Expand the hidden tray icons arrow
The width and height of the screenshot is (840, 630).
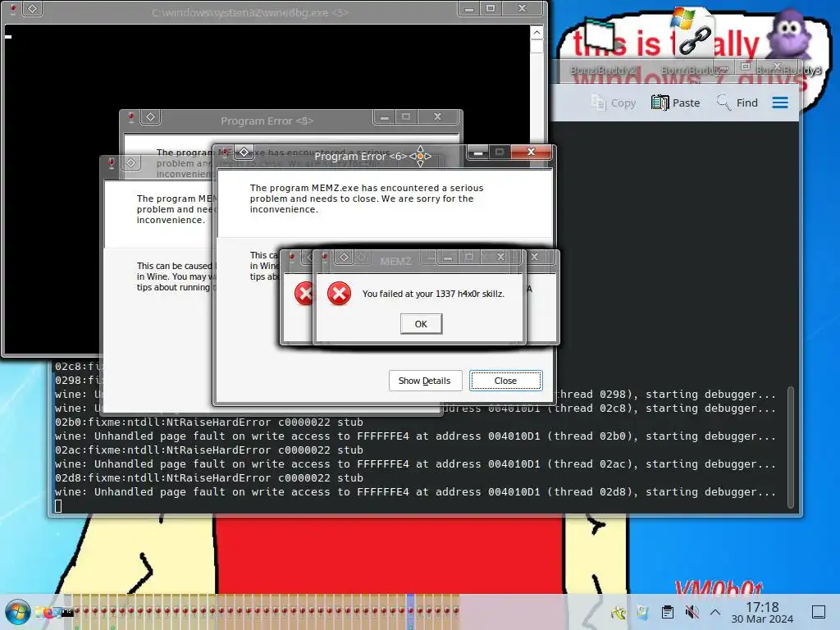coord(715,612)
